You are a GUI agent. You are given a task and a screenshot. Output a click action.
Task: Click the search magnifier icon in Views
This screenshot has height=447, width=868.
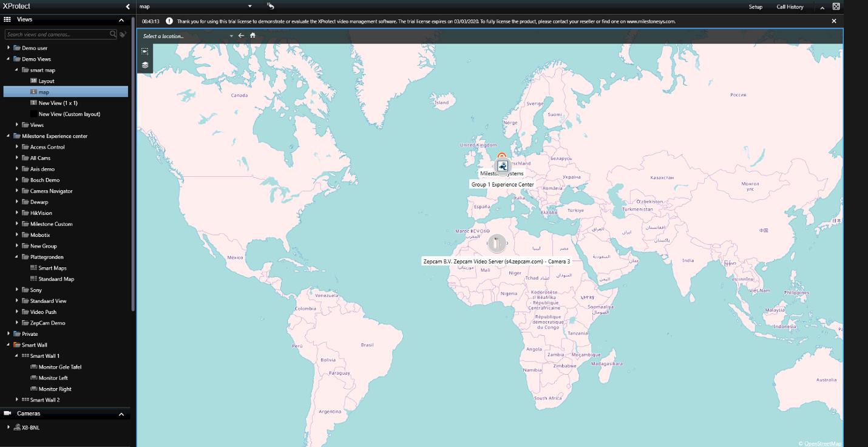click(x=113, y=35)
